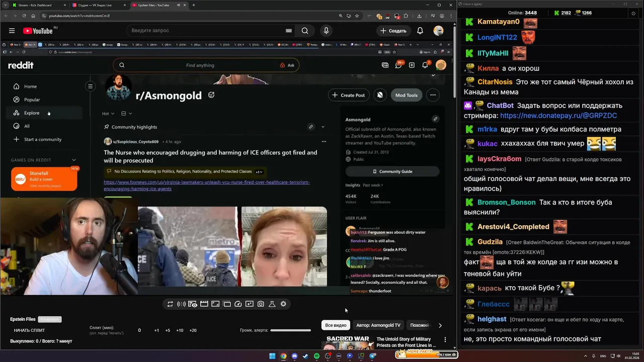Image resolution: width=644 pixels, height=362 pixels.
Task: Click the flask icon in video toolbar
Action: 272,304
